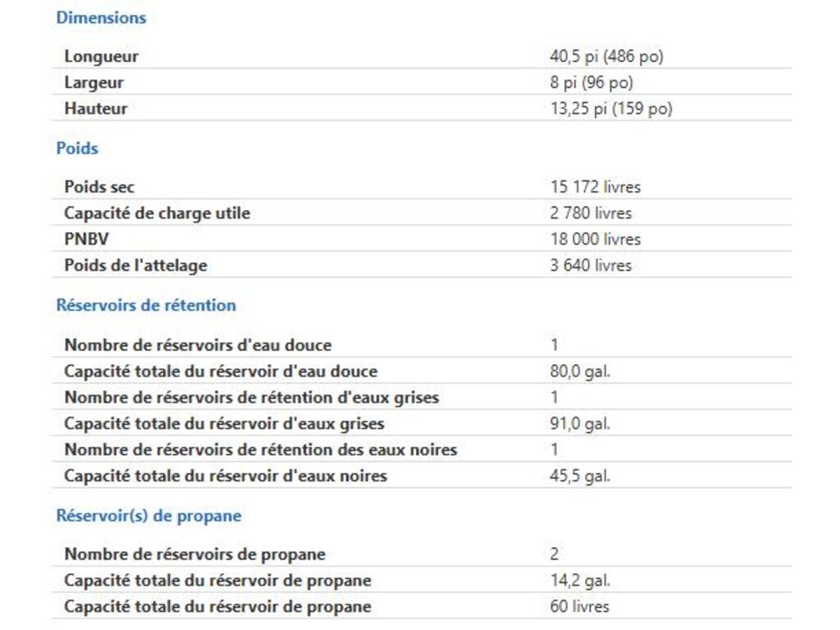Screen dimensions: 840x630
Task: Select the Réservoirs de rétention heading
Action: (146, 305)
